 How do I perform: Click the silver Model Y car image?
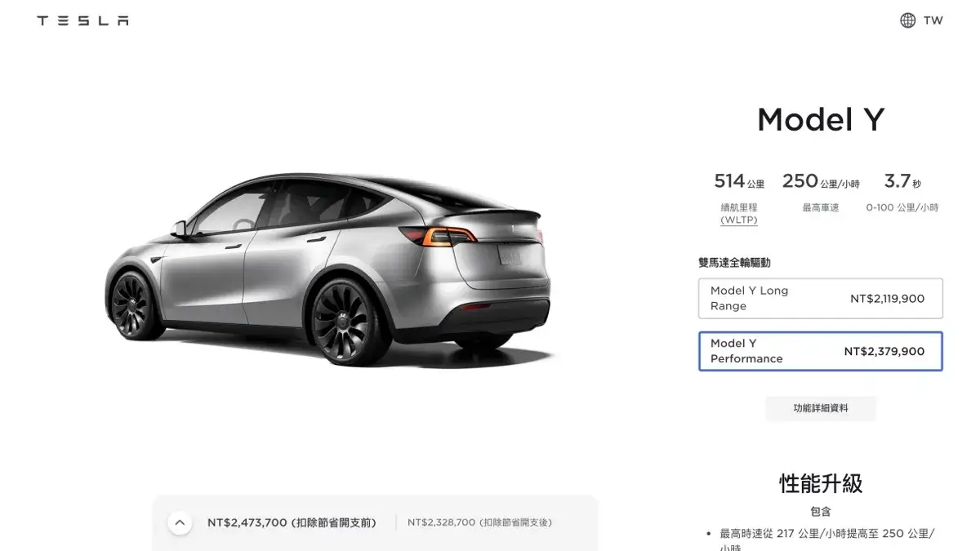pos(327,268)
